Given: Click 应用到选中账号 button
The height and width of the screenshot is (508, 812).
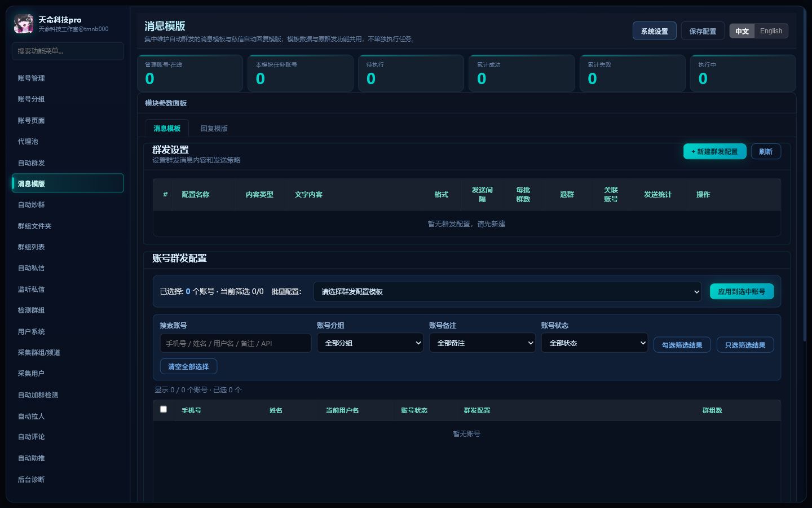Looking at the screenshot, I should (742, 292).
